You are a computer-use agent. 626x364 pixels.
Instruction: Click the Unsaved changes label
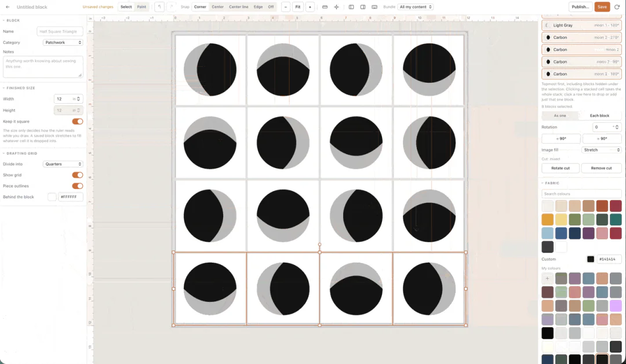coord(98,7)
